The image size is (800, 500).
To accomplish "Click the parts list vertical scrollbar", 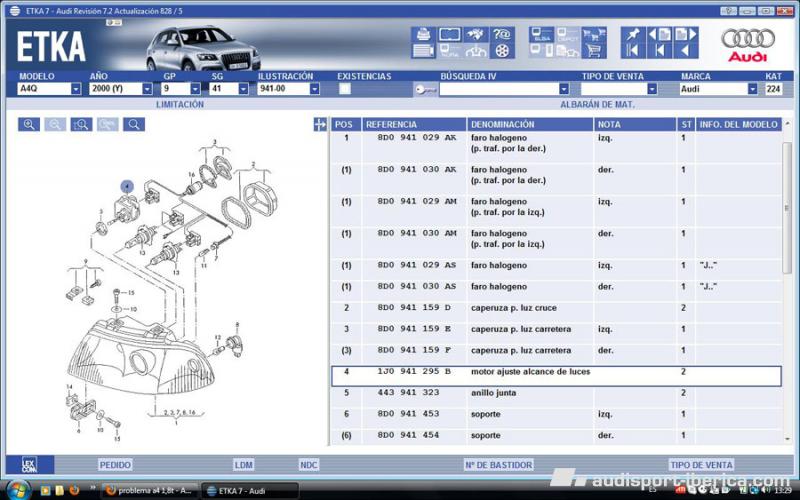I will coord(787,208).
